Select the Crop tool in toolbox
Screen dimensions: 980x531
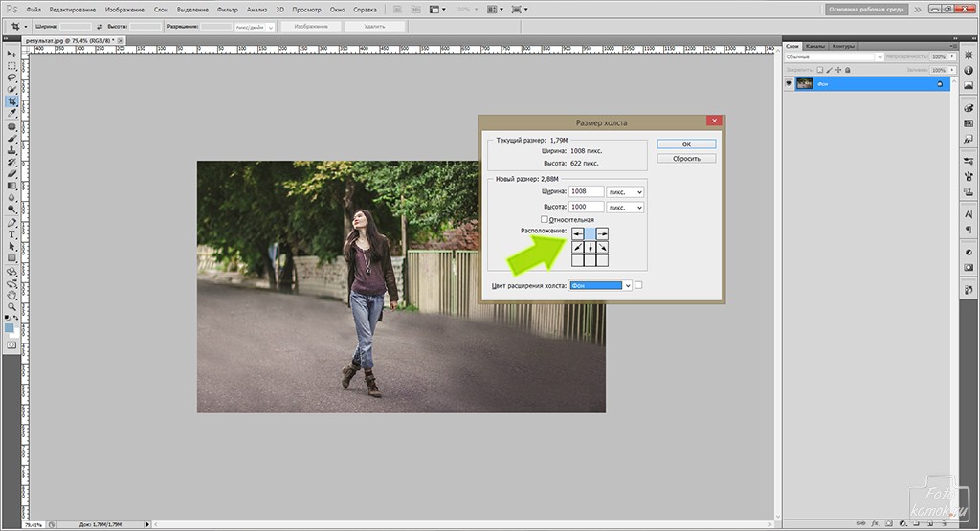point(11,101)
